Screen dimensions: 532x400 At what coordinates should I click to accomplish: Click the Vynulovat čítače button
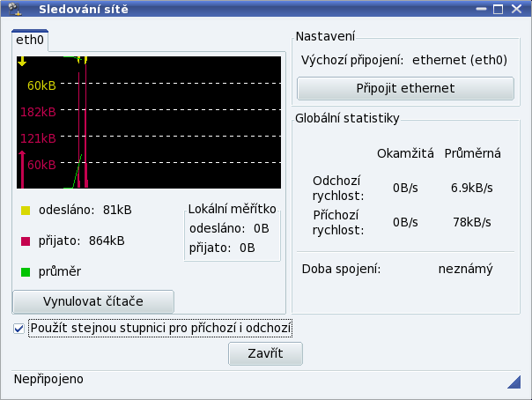pyautogui.click(x=93, y=301)
